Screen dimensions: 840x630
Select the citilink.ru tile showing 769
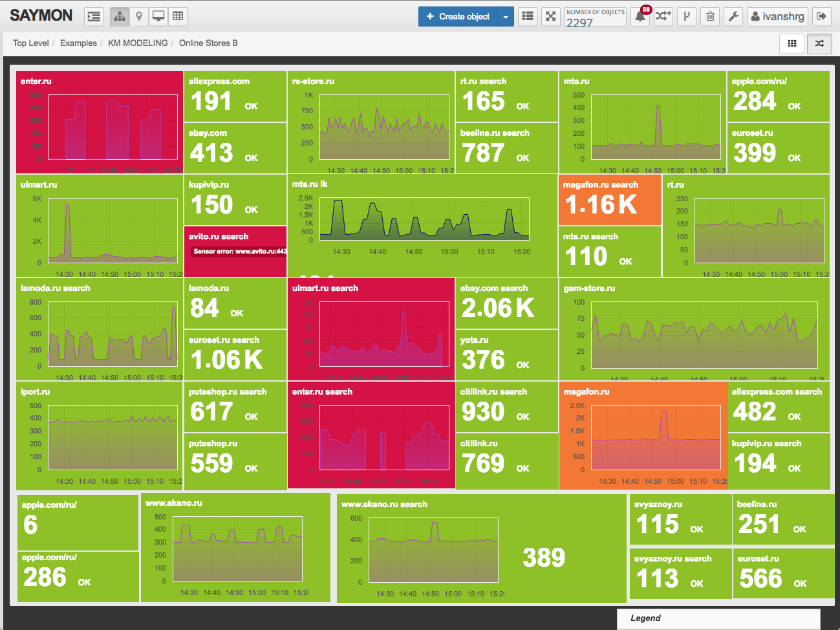point(507,461)
